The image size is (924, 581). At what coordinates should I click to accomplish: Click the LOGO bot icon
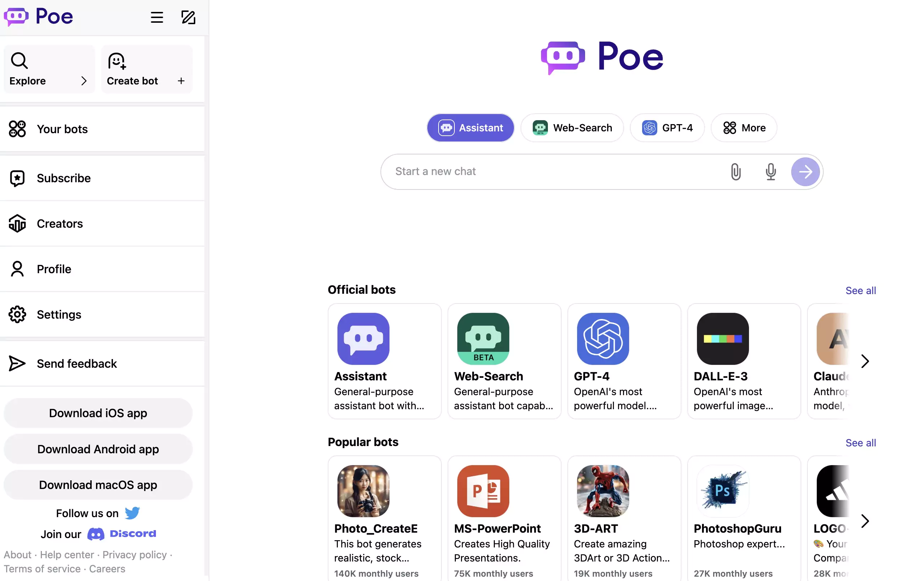(833, 491)
